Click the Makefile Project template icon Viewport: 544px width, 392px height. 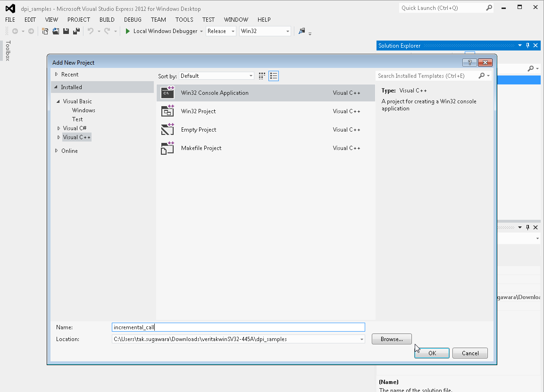pyautogui.click(x=167, y=148)
